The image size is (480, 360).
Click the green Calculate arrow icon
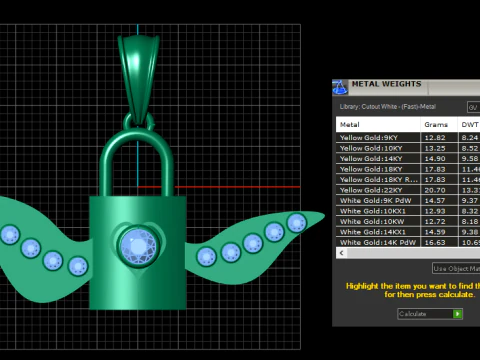tap(457, 314)
